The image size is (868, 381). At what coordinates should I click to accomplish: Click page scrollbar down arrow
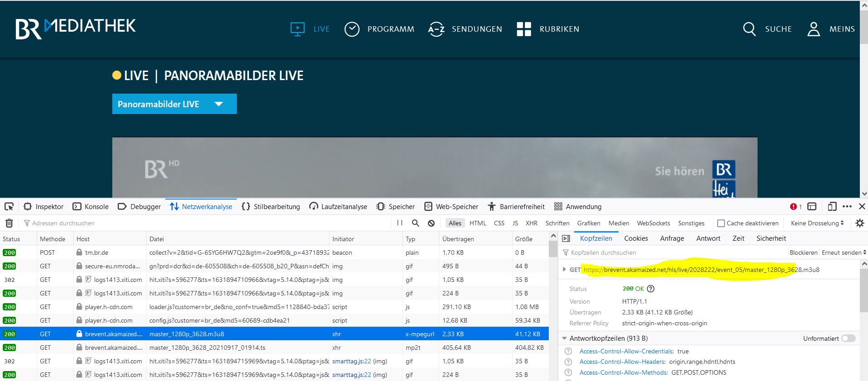tap(864, 194)
